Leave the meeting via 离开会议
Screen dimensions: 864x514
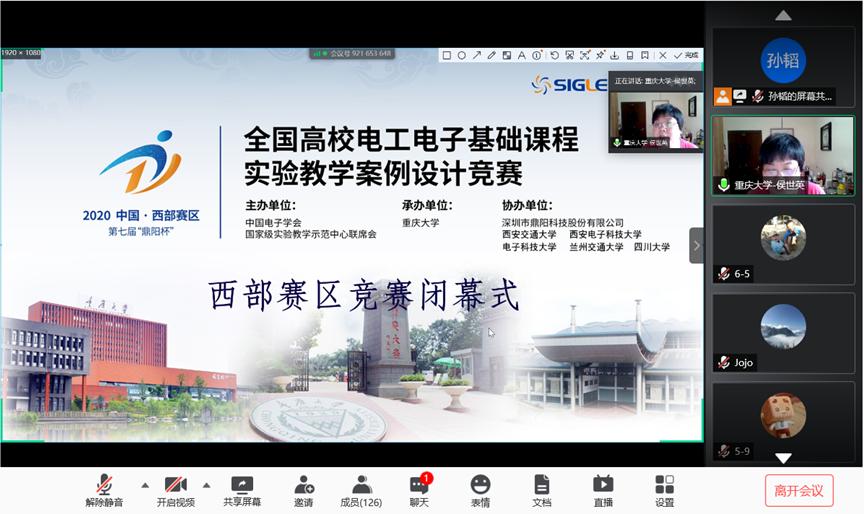(798, 490)
